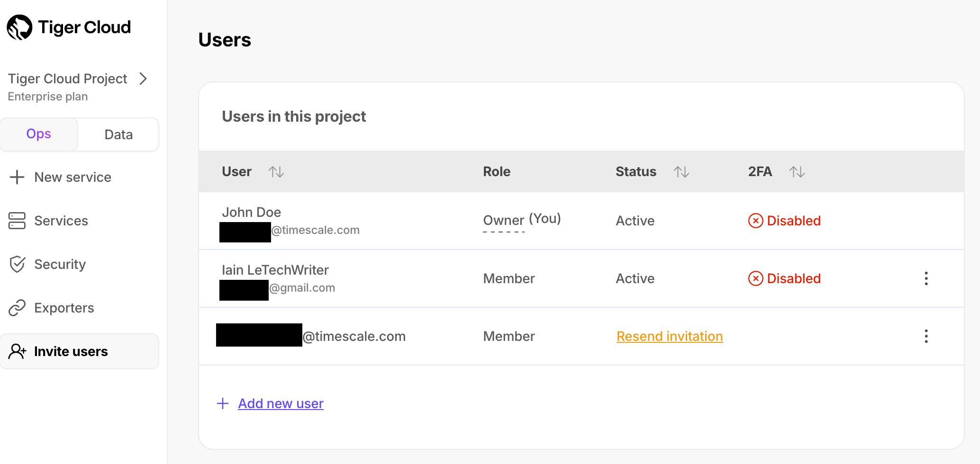The width and height of the screenshot is (980, 464).
Task: Click the Resend invitation link
Action: click(x=670, y=336)
